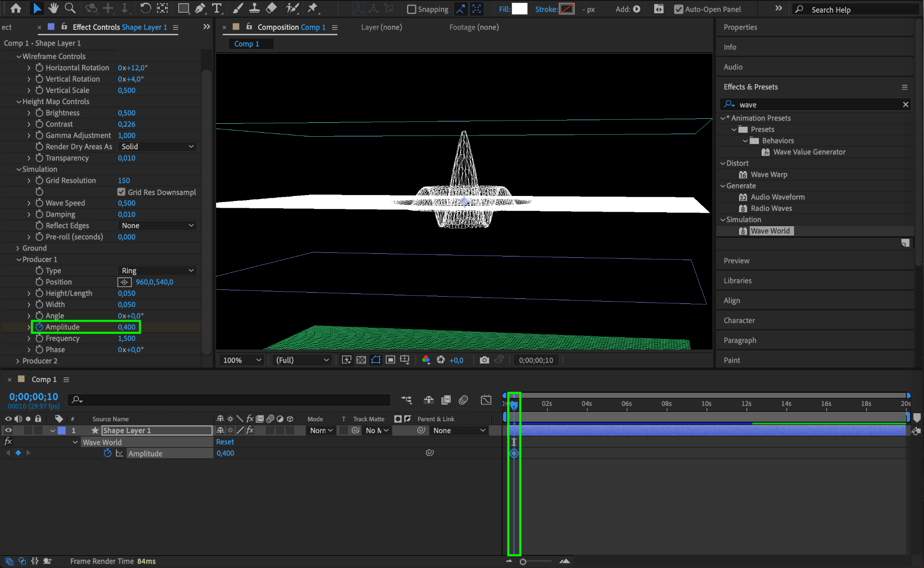Select Wave Warp effect in presets
Viewport: 924px width, 568px height.
pos(768,174)
